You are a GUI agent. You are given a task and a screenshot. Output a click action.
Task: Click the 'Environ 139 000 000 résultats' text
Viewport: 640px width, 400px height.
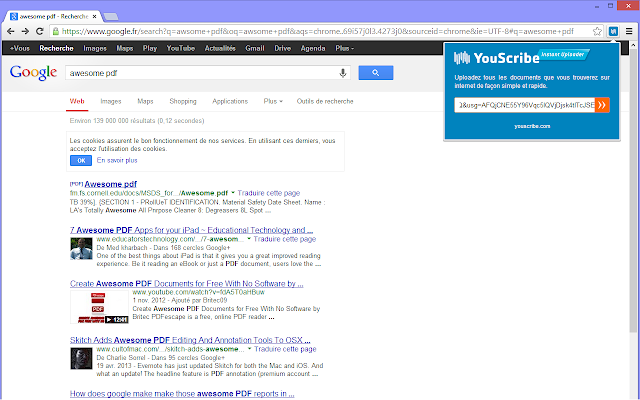[137, 121]
